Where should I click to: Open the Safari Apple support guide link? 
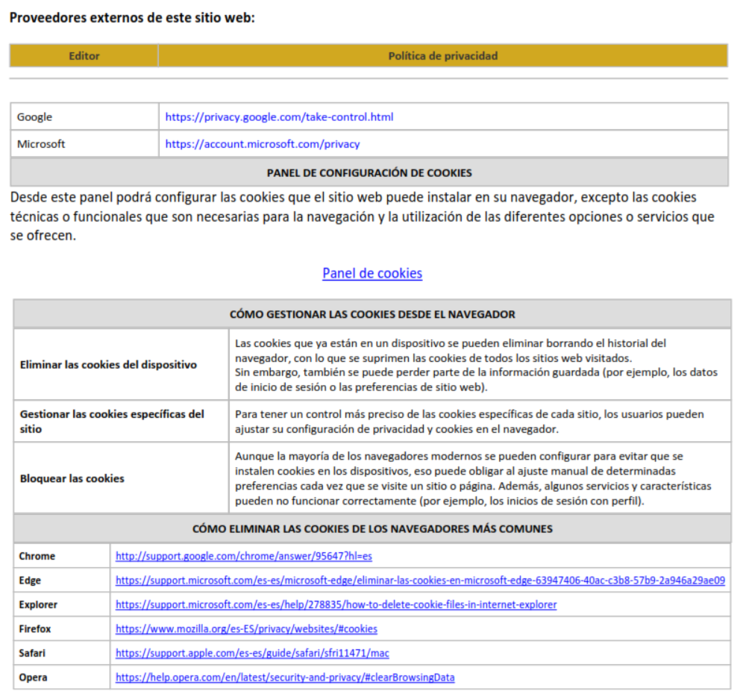click(252, 653)
